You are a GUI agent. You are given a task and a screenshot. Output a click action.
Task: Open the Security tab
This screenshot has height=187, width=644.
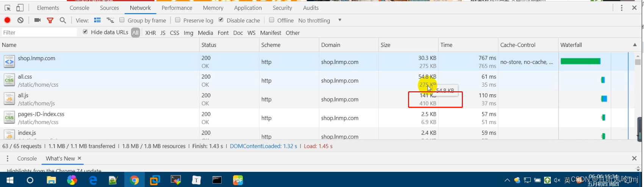click(x=282, y=8)
